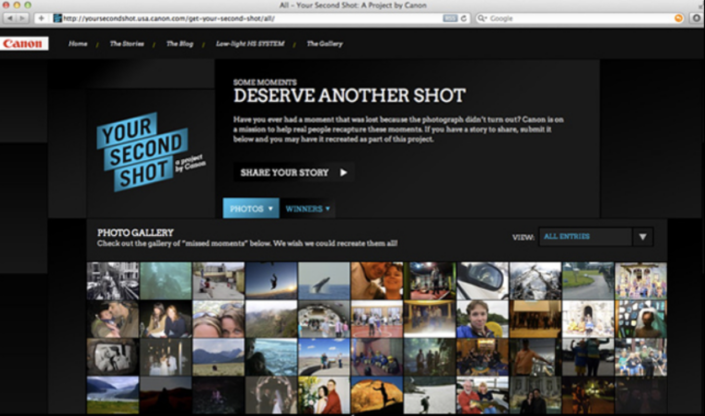Viewport: 705px width, 416px height.
Task: Click the Share Your Story button
Action: (294, 172)
